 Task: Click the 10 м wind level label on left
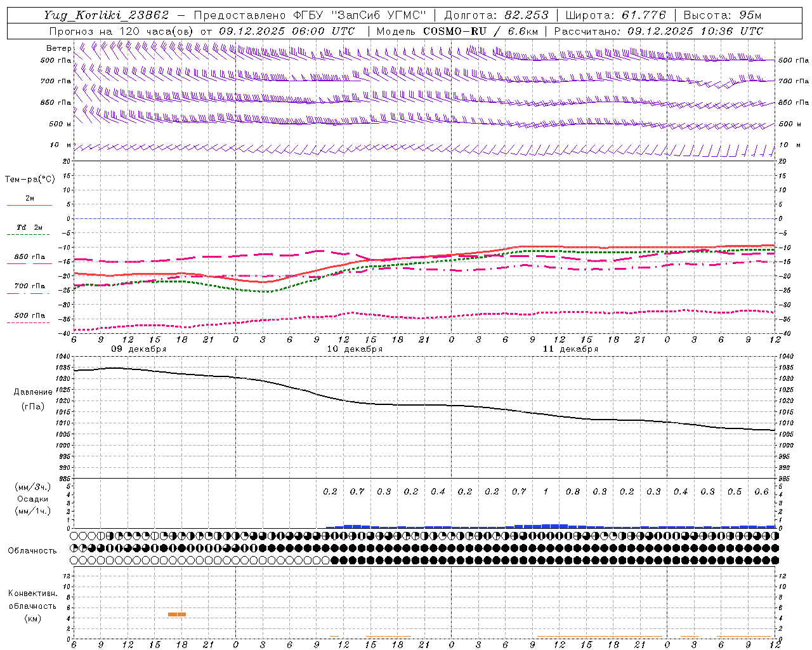[x=60, y=145]
